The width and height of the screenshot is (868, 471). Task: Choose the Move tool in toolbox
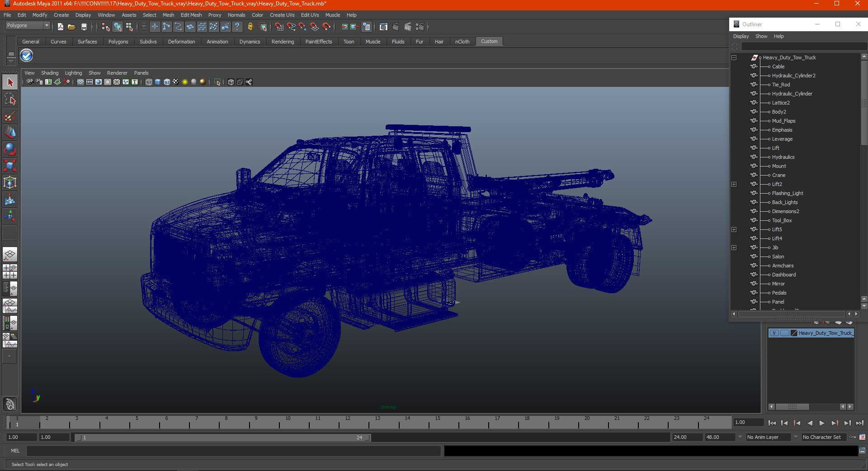click(x=10, y=133)
